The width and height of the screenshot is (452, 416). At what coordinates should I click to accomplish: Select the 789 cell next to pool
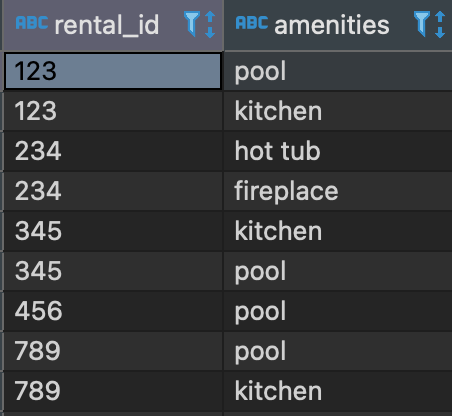pos(113,351)
